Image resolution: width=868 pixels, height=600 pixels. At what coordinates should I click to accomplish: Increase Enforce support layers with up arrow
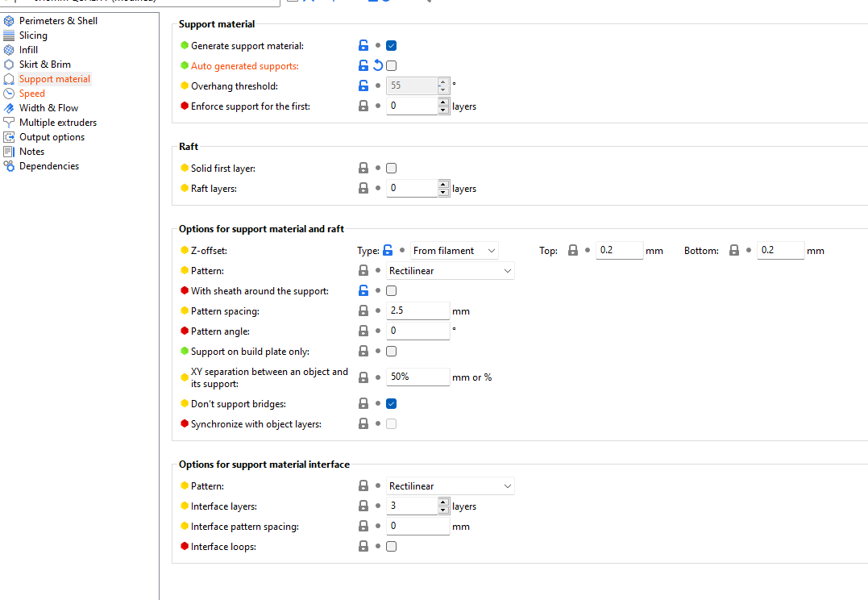[x=443, y=102]
